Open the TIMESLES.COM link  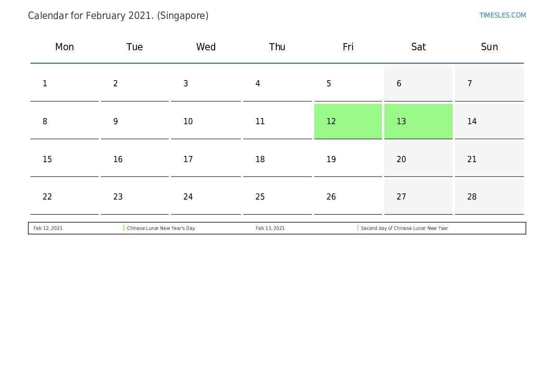coord(502,15)
